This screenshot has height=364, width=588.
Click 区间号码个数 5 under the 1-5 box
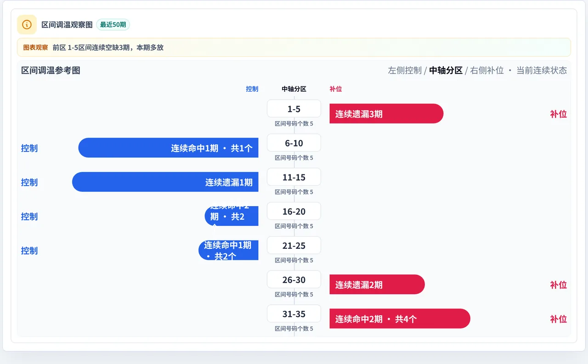point(294,123)
